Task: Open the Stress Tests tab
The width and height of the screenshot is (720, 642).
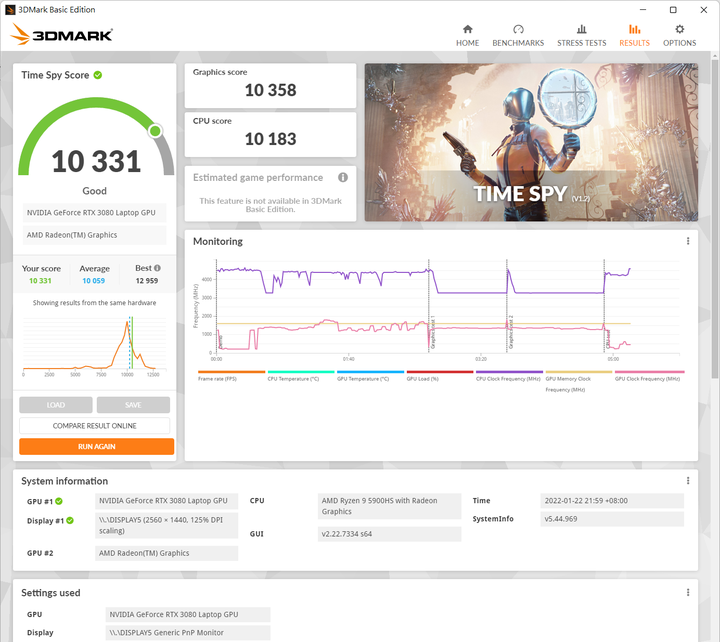Action: pos(581,36)
